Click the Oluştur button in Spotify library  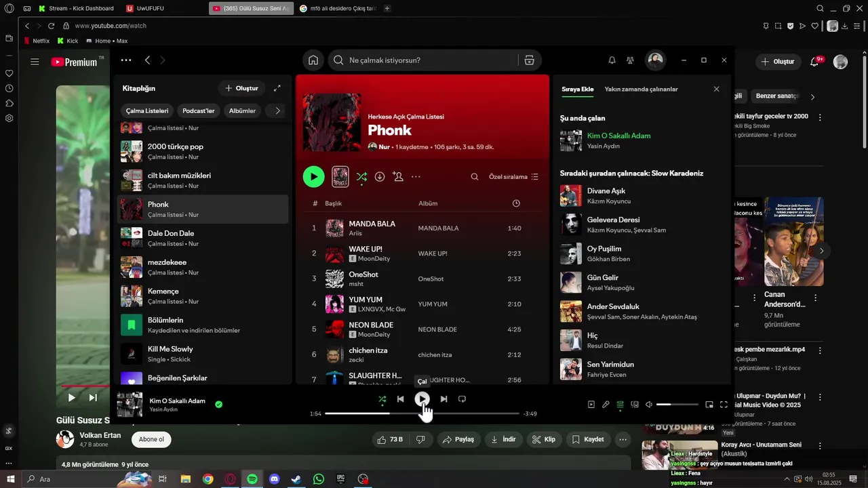pyautogui.click(x=241, y=88)
